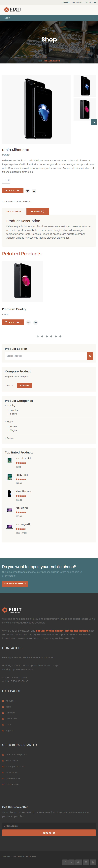Add Premium Quality product to wishlist
The width and height of the screenshot is (98, 868).
[28, 322]
